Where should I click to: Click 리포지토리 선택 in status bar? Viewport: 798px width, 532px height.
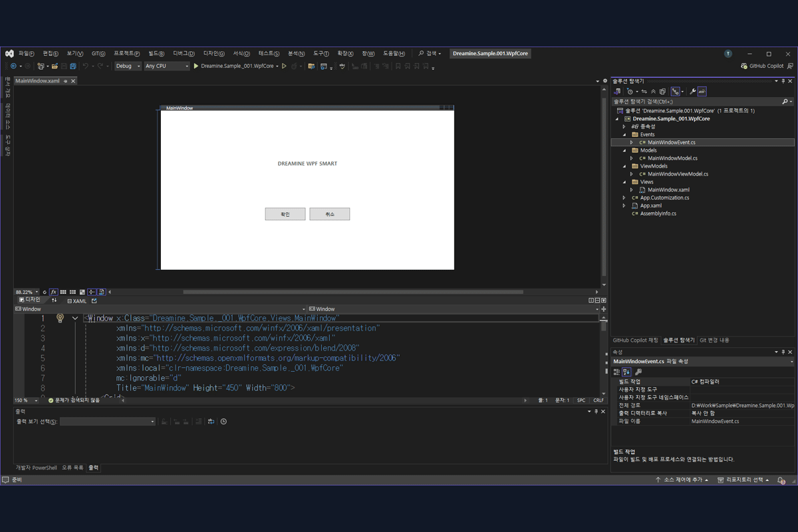[x=743, y=479]
